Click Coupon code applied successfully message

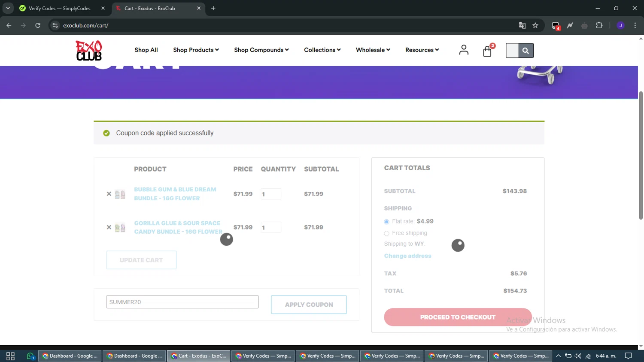(165, 133)
